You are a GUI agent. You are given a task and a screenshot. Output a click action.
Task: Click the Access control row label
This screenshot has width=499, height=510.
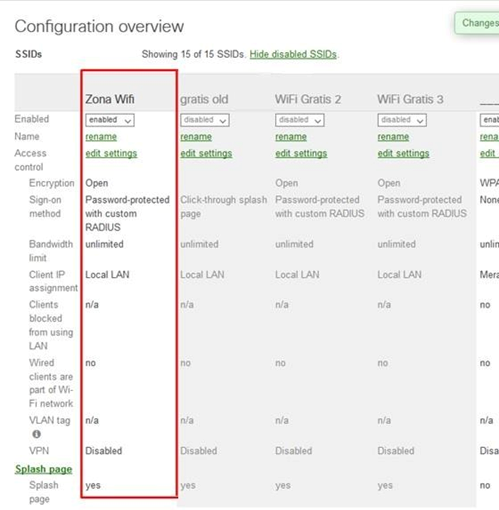pyautogui.click(x=30, y=160)
